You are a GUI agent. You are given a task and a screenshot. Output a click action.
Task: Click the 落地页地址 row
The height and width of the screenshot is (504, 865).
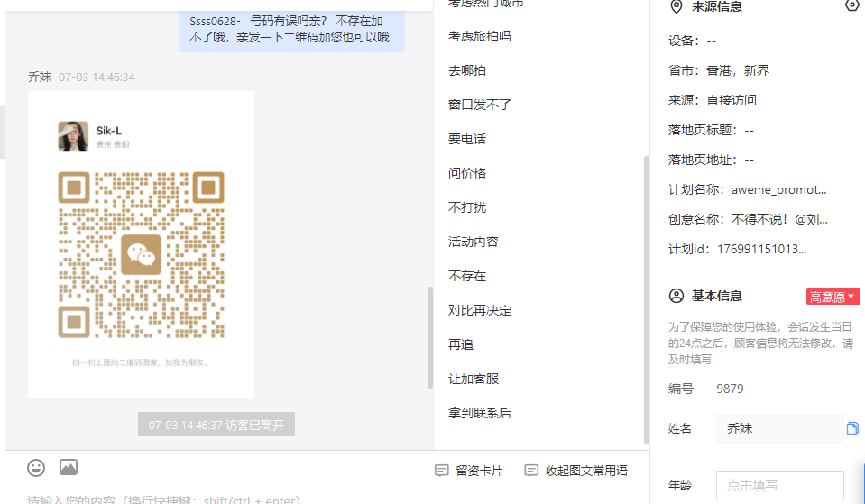[x=711, y=160]
